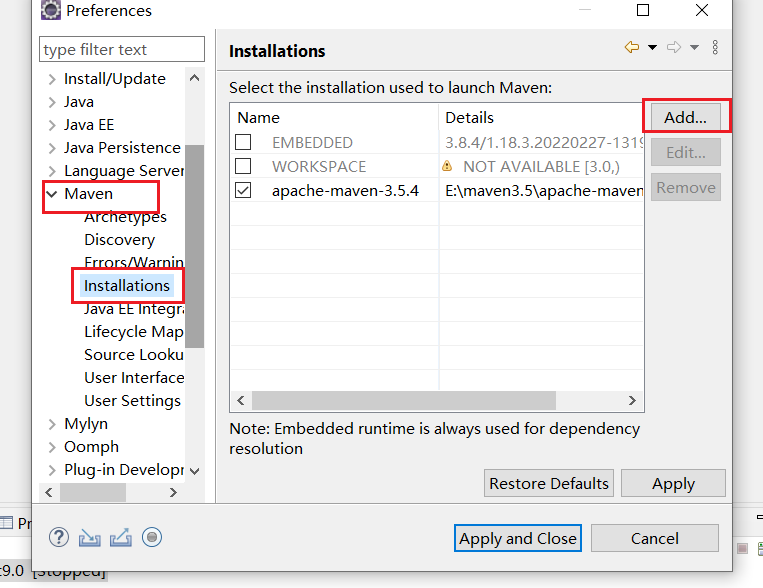Click the warning icon in WORKSPACE row
Screen dimensions: 763x588
[448, 167]
